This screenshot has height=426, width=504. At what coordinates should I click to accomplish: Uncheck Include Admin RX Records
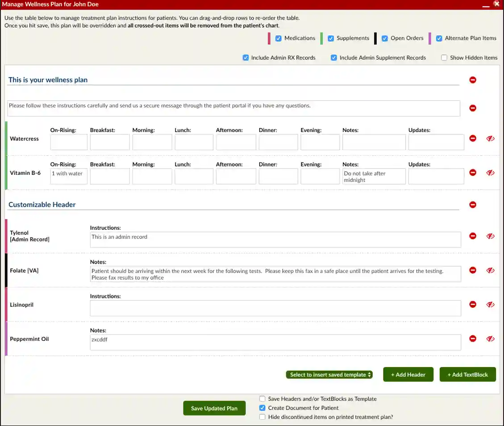[x=246, y=58]
